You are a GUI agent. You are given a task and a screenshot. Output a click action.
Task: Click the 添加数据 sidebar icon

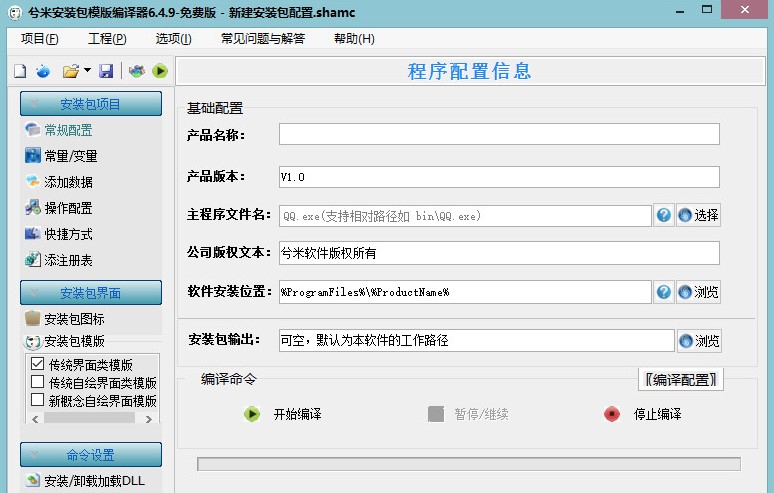[x=33, y=182]
